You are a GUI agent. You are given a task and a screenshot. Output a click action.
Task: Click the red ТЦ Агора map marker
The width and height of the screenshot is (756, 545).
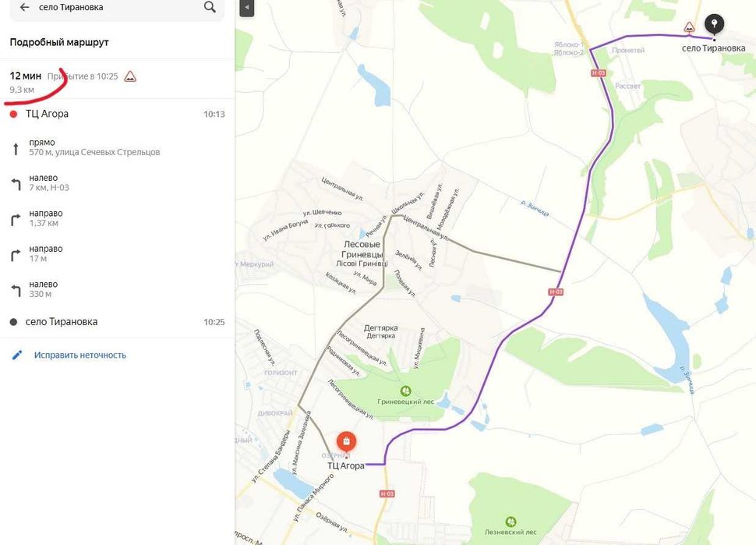pyautogui.click(x=346, y=442)
